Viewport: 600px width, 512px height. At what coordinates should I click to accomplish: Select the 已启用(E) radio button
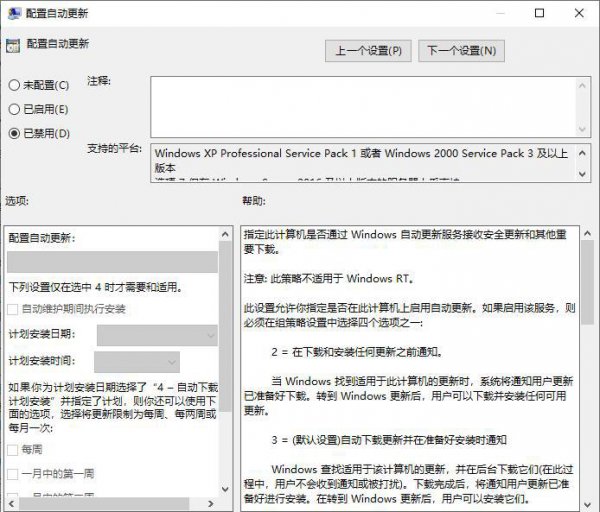click(x=14, y=109)
